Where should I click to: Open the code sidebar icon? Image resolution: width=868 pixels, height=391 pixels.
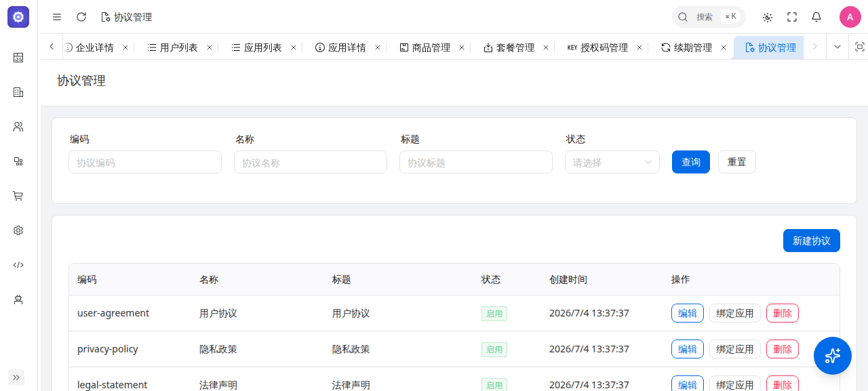(18, 265)
